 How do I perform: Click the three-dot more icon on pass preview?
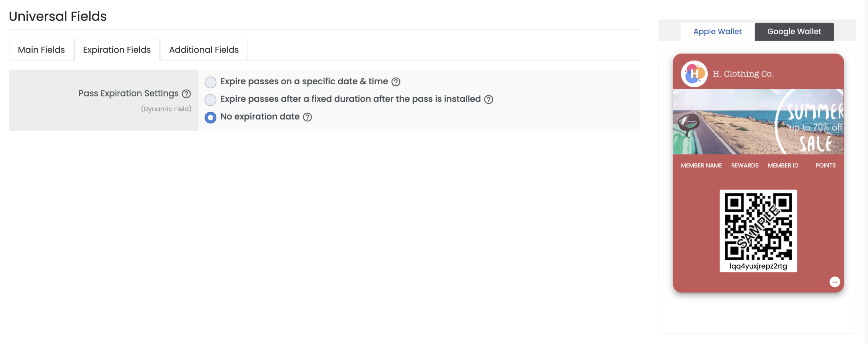(x=834, y=282)
